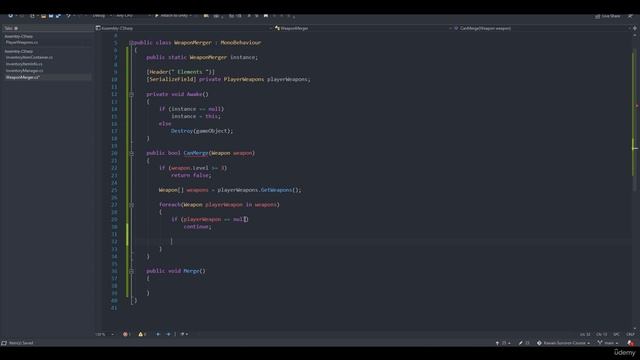
Task: Click the Merge method name in code
Action: tap(191, 271)
